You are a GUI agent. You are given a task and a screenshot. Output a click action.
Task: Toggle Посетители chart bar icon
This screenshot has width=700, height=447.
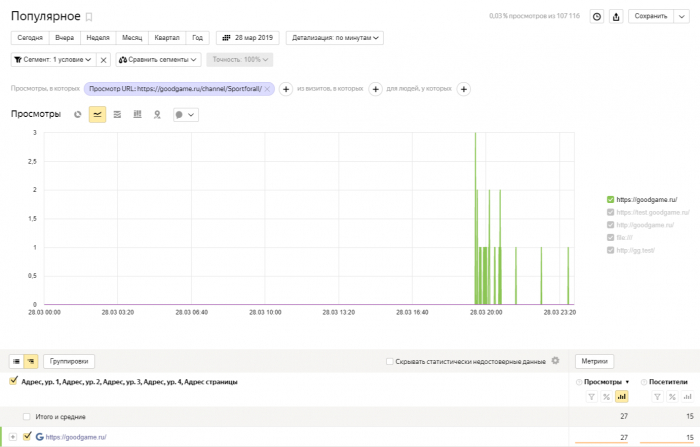(688, 397)
